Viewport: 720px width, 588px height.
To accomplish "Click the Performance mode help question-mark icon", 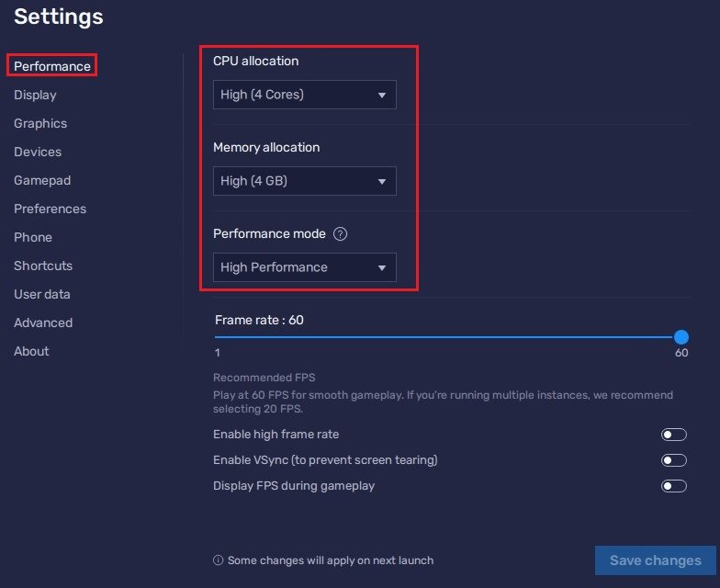I will [341, 234].
